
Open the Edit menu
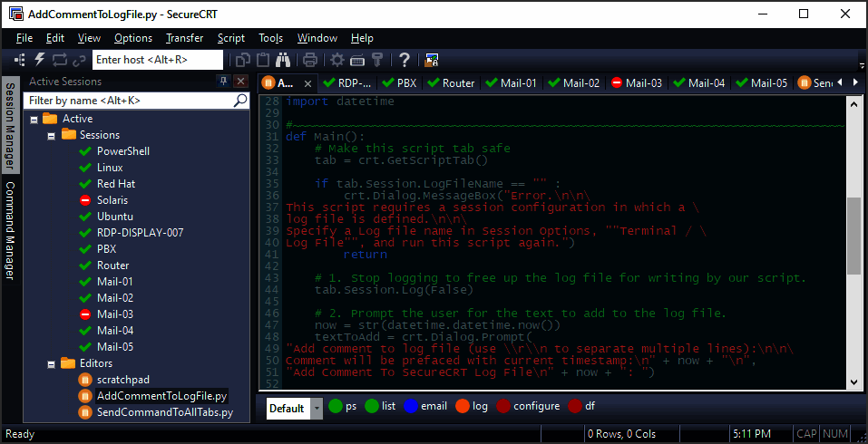tap(55, 38)
